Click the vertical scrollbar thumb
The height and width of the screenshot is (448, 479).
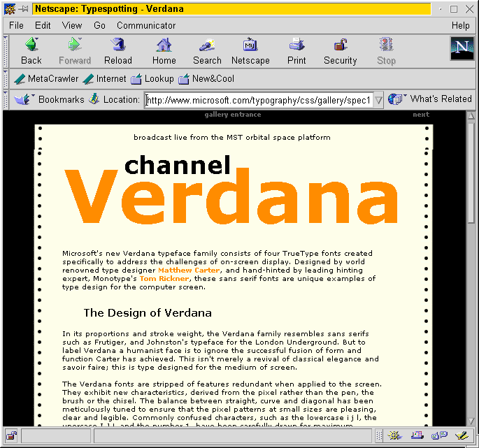(x=471, y=172)
